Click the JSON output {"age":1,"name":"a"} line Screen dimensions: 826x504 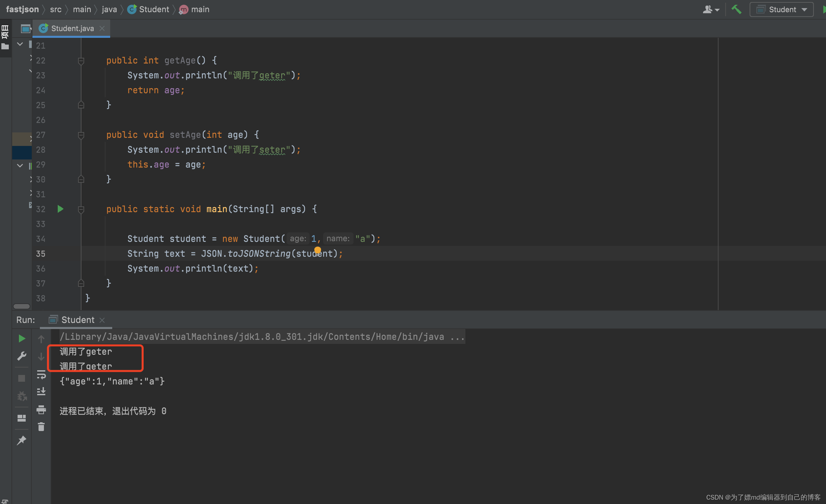coord(112,381)
